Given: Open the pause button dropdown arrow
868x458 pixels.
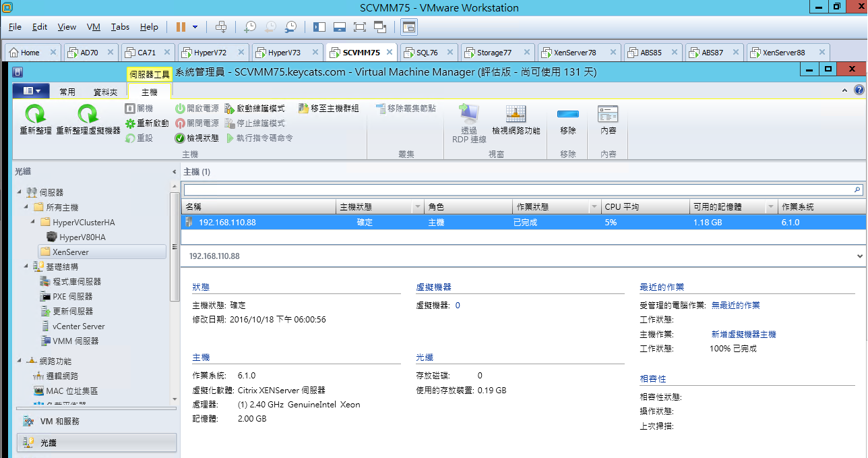Looking at the screenshot, I should click(x=195, y=27).
